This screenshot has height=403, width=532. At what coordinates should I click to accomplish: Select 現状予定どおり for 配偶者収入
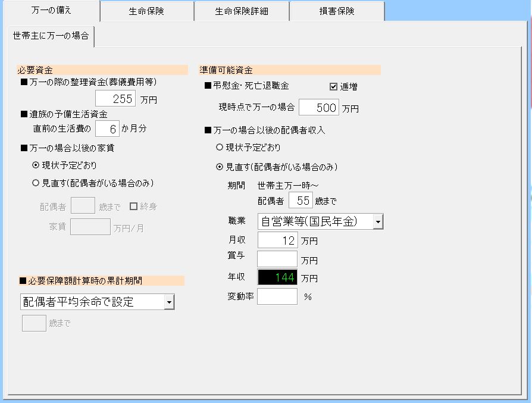point(220,147)
